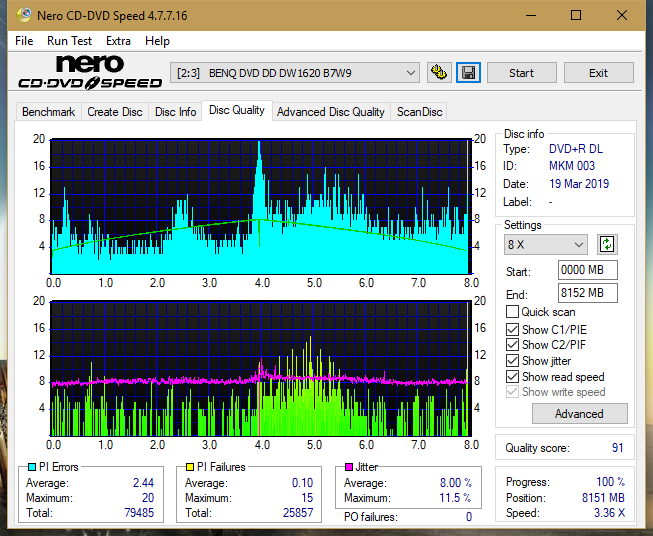Expand the 8 X speed dropdown
Screen dimensions: 653x536
click(x=546, y=244)
